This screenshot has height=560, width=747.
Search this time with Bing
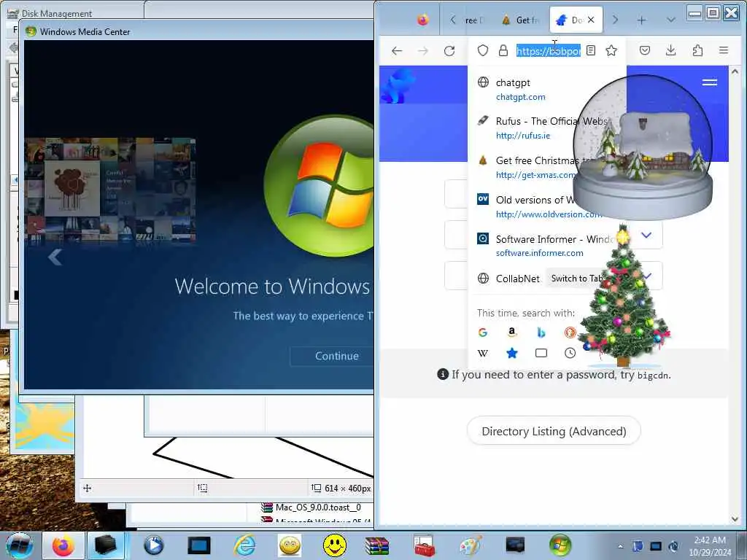[x=541, y=332]
